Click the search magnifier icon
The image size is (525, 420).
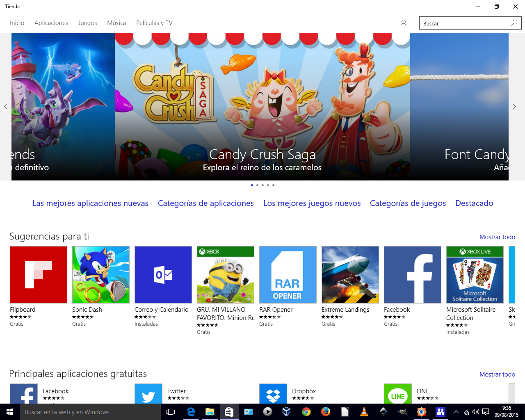(514, 23)
